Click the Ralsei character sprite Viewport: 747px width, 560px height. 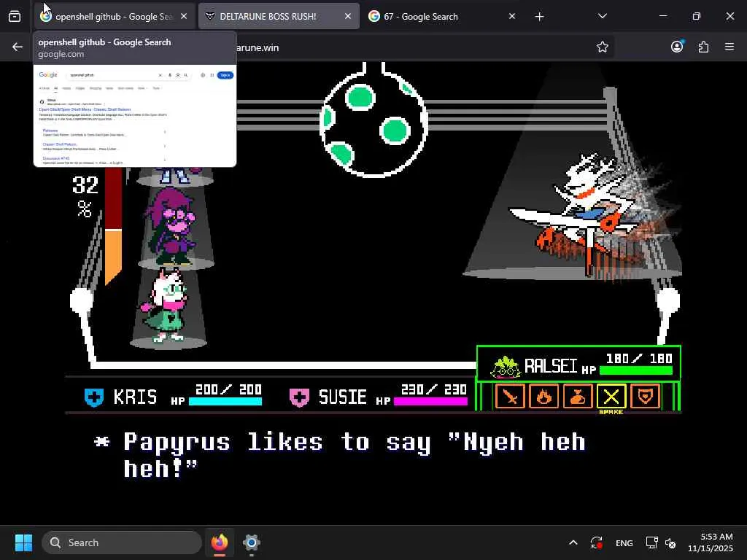(165, 305)
